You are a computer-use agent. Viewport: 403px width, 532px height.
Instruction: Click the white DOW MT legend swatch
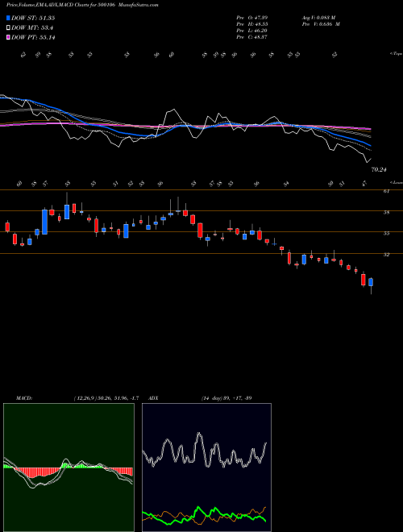8,28
